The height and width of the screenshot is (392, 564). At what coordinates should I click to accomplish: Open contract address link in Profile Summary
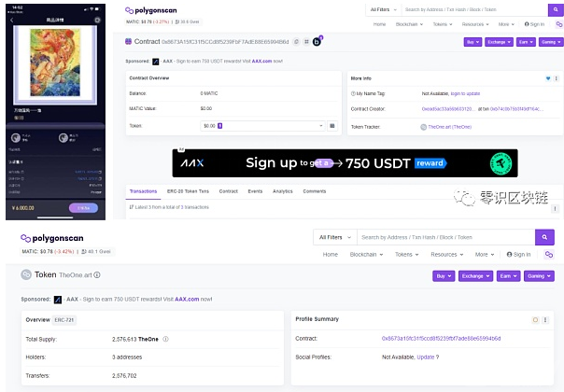(x=441, y=339)
